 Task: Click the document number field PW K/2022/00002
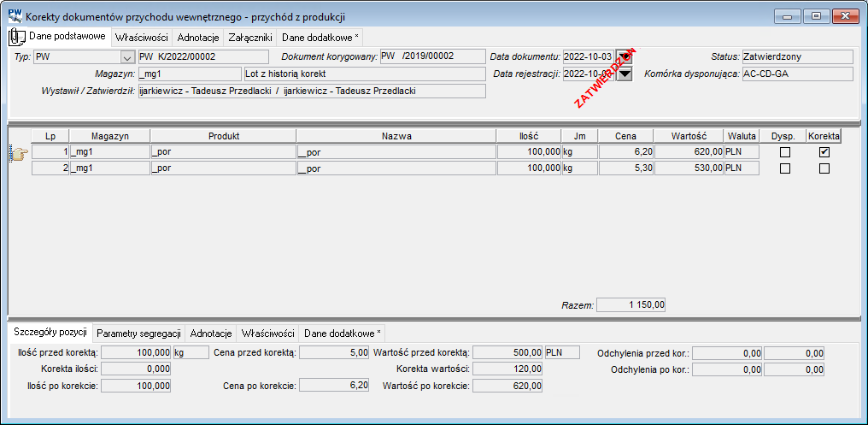(203, 57)
